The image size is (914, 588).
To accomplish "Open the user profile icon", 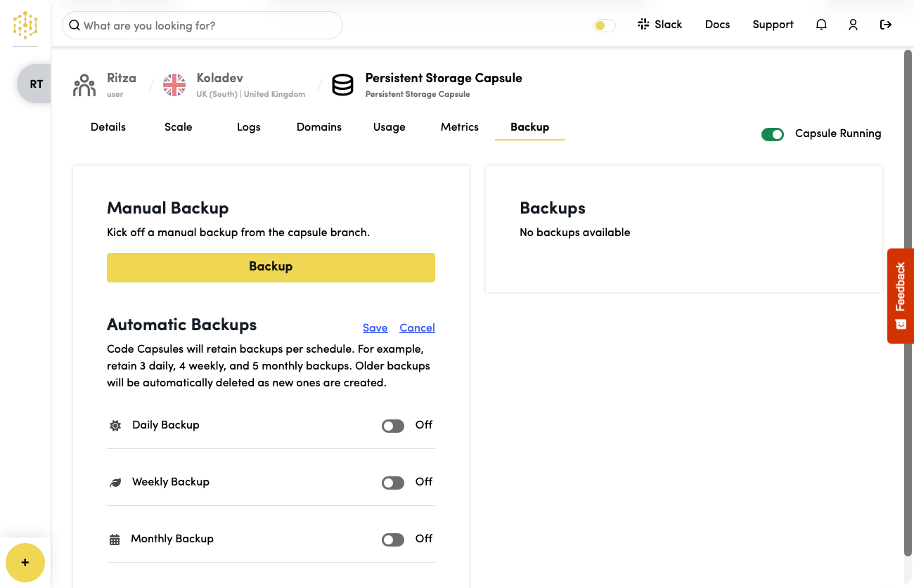I will [853, 25].
